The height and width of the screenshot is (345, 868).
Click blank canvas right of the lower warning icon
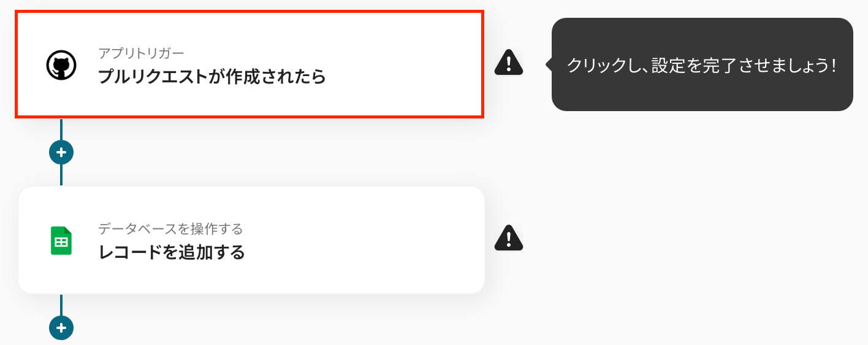tap(674, 239)
